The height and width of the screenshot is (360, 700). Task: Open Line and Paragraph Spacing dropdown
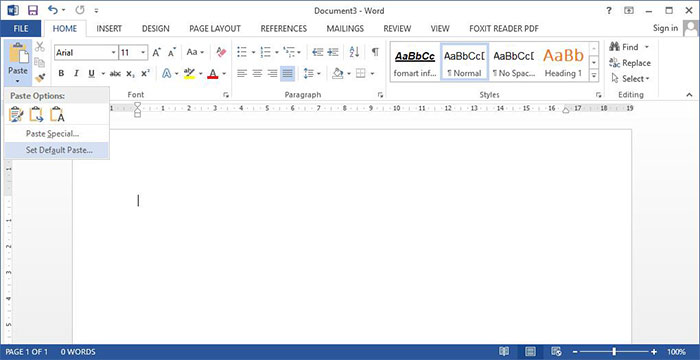[312, 73]
